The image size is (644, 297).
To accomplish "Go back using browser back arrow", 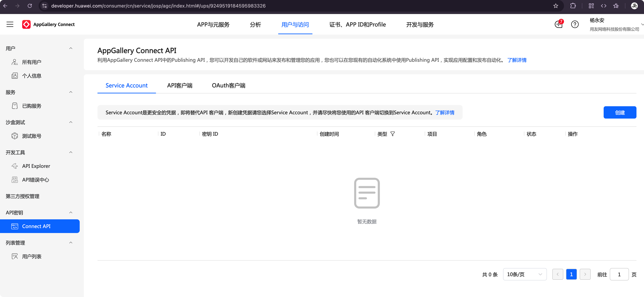I will [x=5, y=6].
